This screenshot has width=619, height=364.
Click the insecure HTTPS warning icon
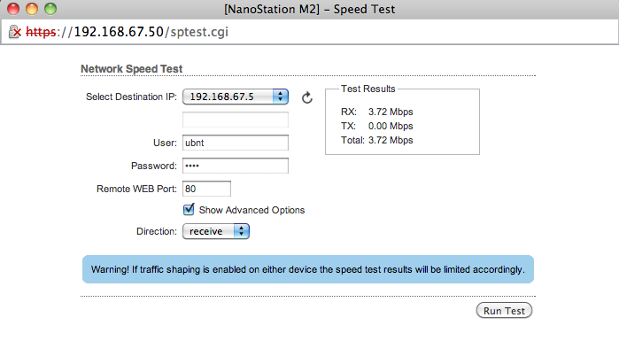click(14, 32)
